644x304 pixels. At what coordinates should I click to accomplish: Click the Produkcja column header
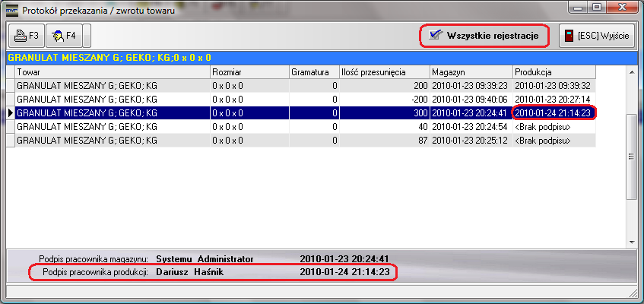pos(554,71)
